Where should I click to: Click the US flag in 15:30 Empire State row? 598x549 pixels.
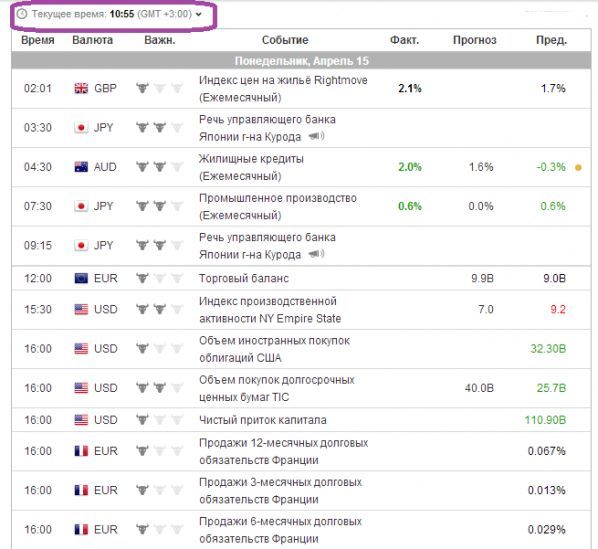point(81,309)
